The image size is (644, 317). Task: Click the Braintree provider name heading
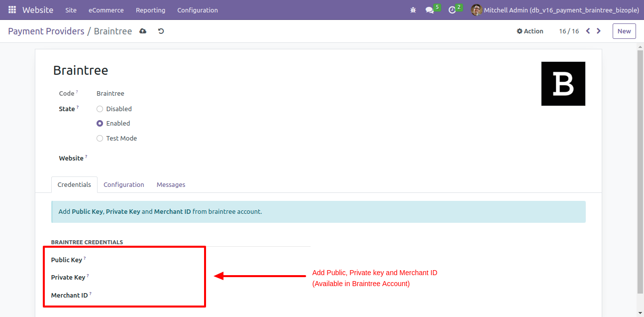(81, 70)
